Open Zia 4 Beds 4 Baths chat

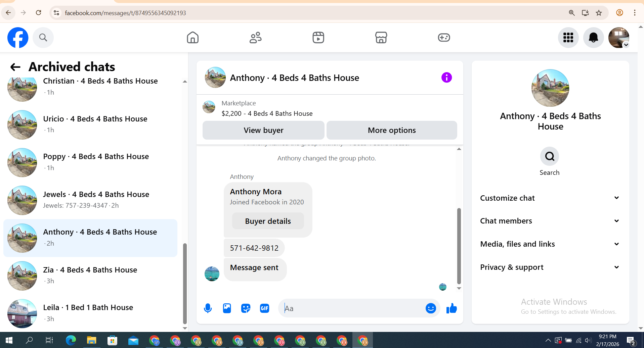coord(90,276)
